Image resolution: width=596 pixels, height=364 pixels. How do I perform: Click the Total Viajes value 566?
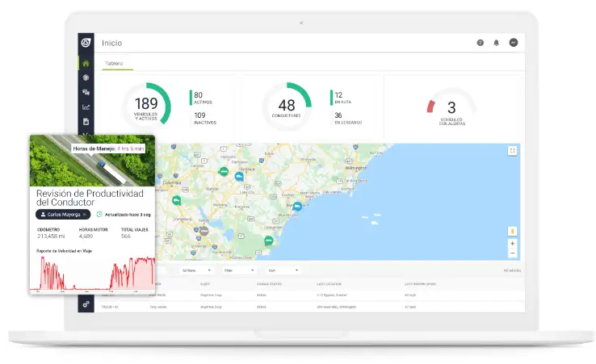(126, 236)
